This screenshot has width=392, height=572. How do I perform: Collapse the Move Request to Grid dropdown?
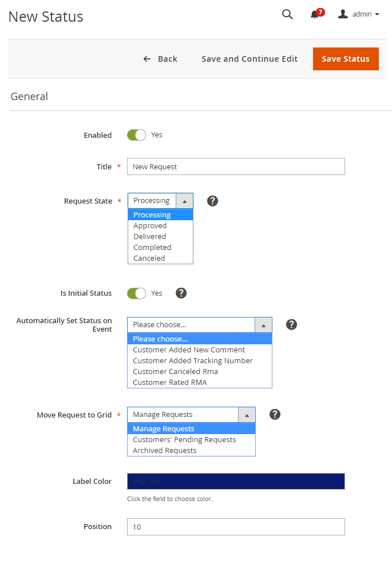click(x=247, y=415)
